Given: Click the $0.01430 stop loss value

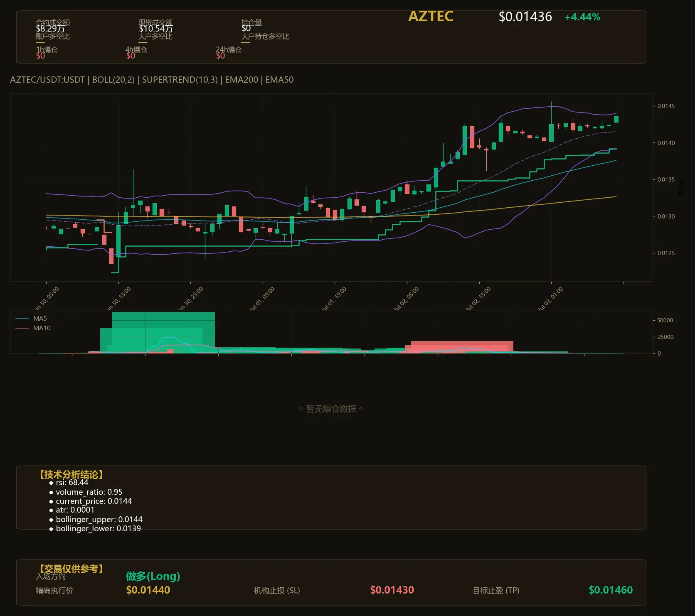Looking at the screenshot, I should (x=392, y=590).
